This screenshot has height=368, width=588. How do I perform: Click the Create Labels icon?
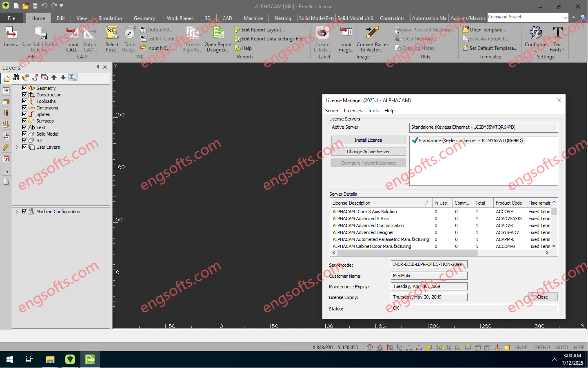322,39
